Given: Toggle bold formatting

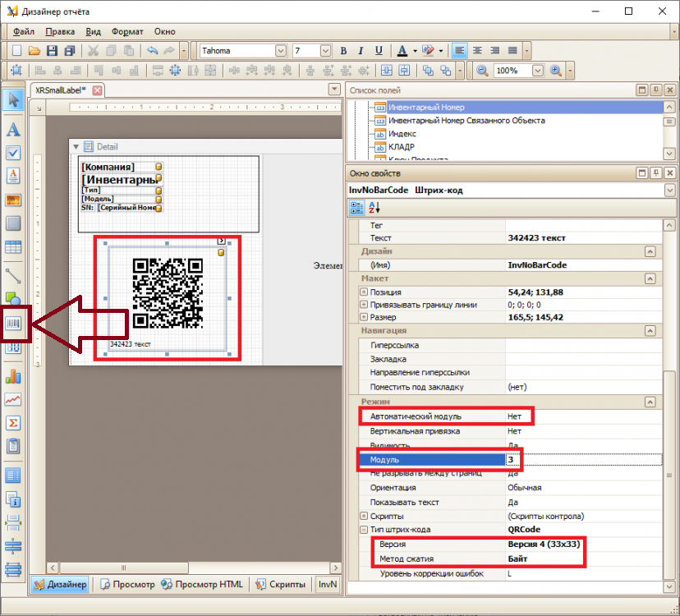Looking at the screenshot, I should click(x=343, y=51).
